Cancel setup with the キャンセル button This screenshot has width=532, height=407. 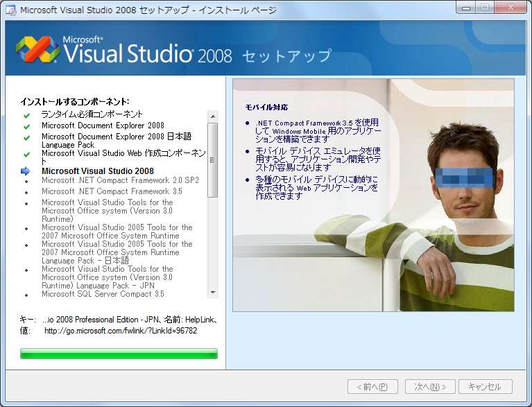click(485, 387)
